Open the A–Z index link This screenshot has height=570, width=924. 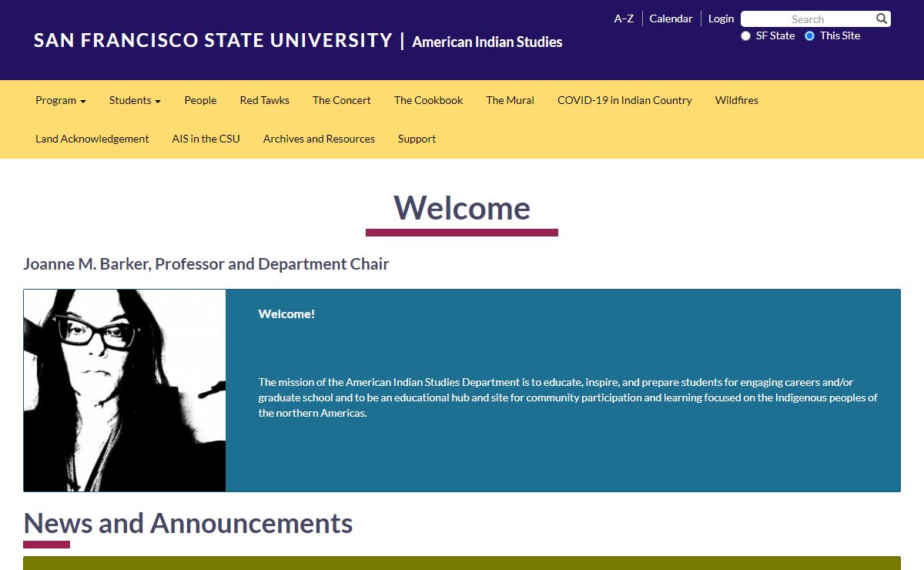pyautogui.click(x=624, y=18)
